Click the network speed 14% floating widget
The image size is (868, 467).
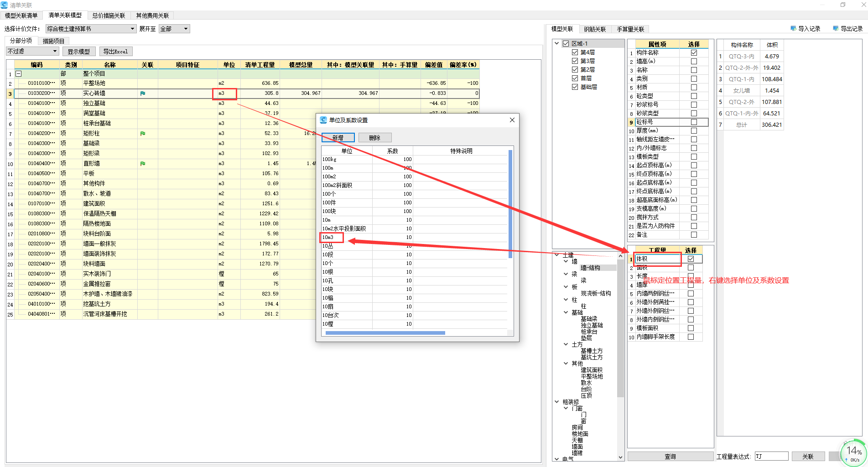(853, 452)
